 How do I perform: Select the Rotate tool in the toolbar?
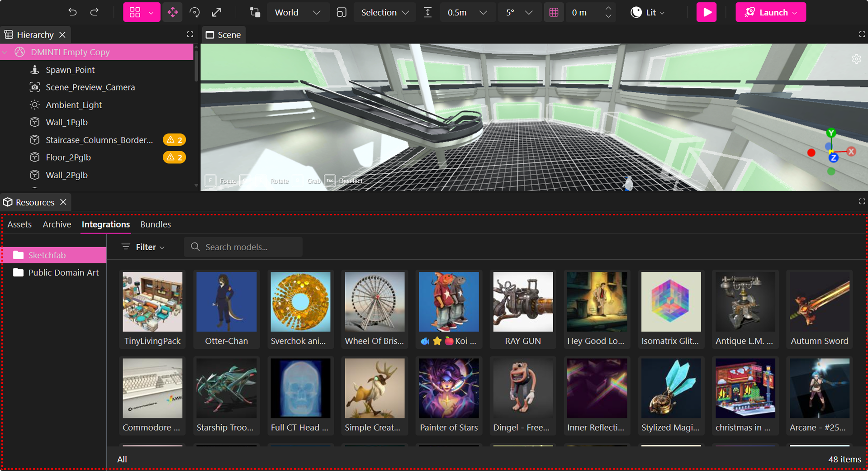pyautogui.click(x=194, y=12)
